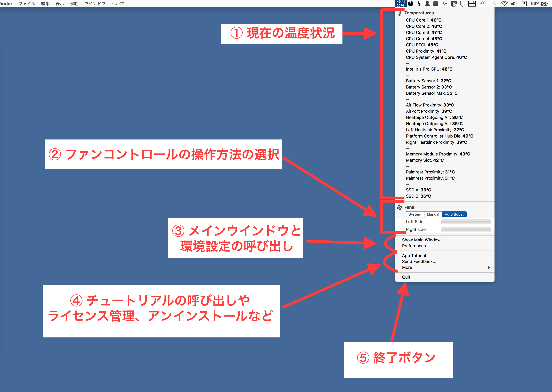Open Preferences... from the menu
This screenshot has width=552, height=392.
[x=416, y=246]
